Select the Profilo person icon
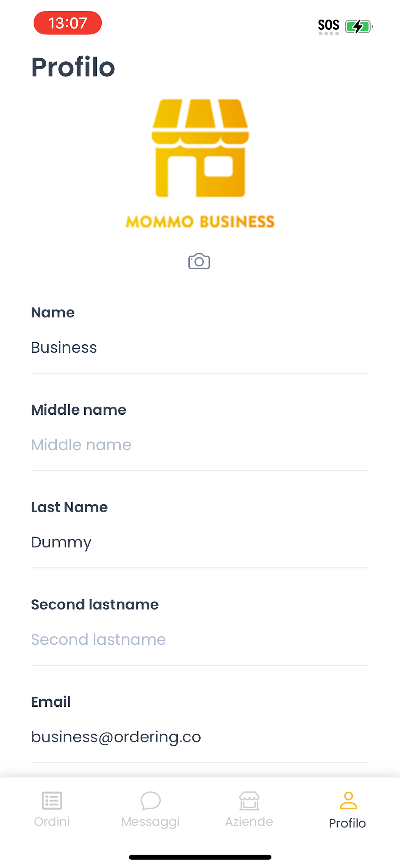Viewport: 400px width, 868px height. 348,800
